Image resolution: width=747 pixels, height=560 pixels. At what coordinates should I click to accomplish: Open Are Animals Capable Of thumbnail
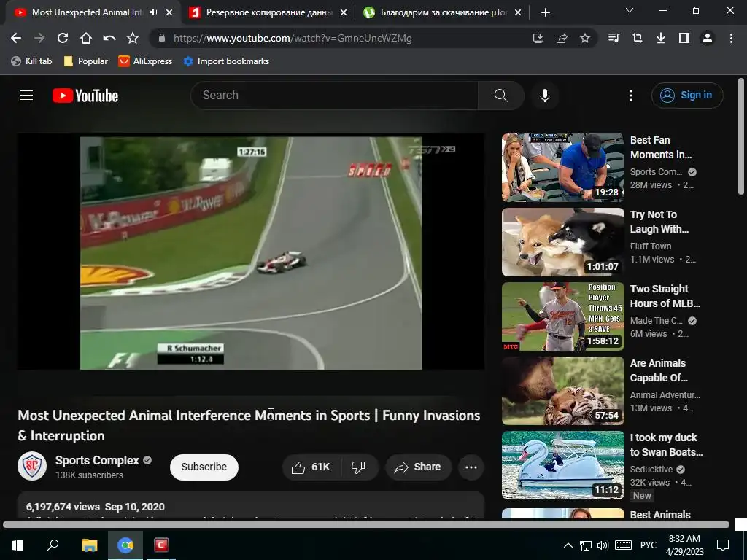(x=562, y=391)
